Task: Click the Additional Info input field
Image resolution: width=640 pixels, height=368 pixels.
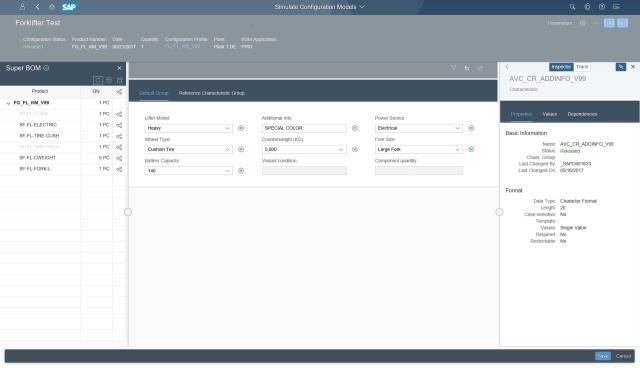Action: coord(304,128)
